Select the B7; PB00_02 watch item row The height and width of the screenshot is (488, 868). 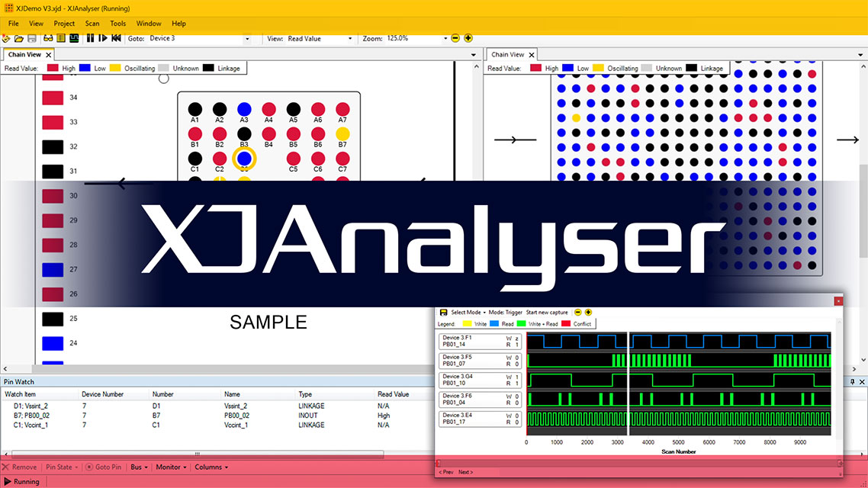216,416
